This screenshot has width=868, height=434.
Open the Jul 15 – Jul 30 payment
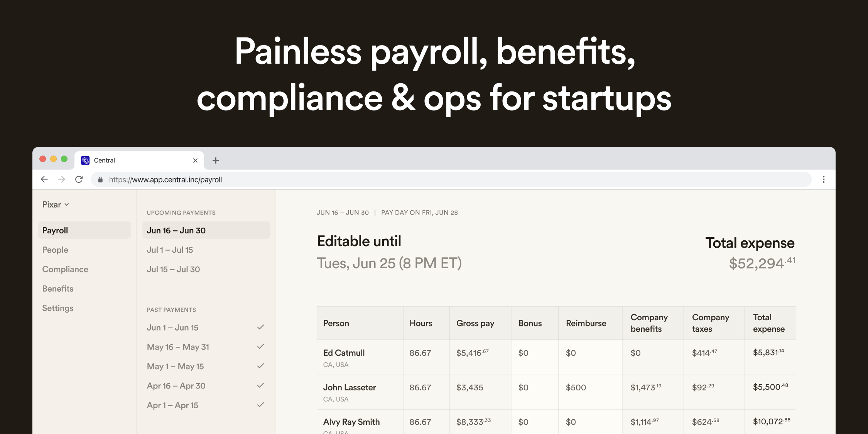click(x=173, y=269)
